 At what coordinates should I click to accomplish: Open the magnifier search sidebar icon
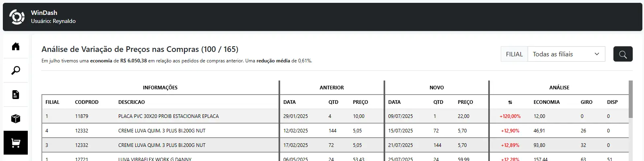pos(16,70)
